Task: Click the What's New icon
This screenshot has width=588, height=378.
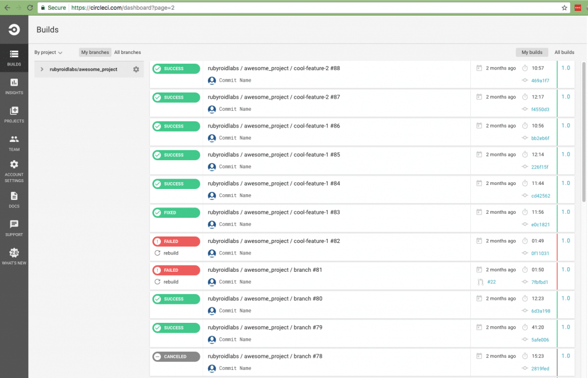Action: (x=14, y=253)
